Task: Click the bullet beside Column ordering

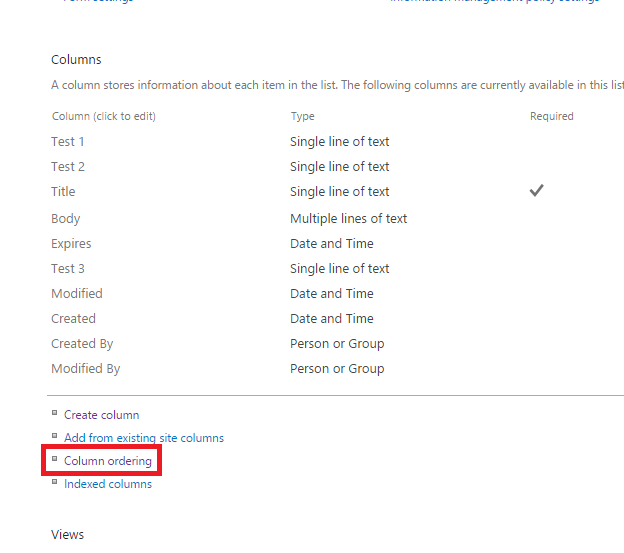Action: (55, 459)
